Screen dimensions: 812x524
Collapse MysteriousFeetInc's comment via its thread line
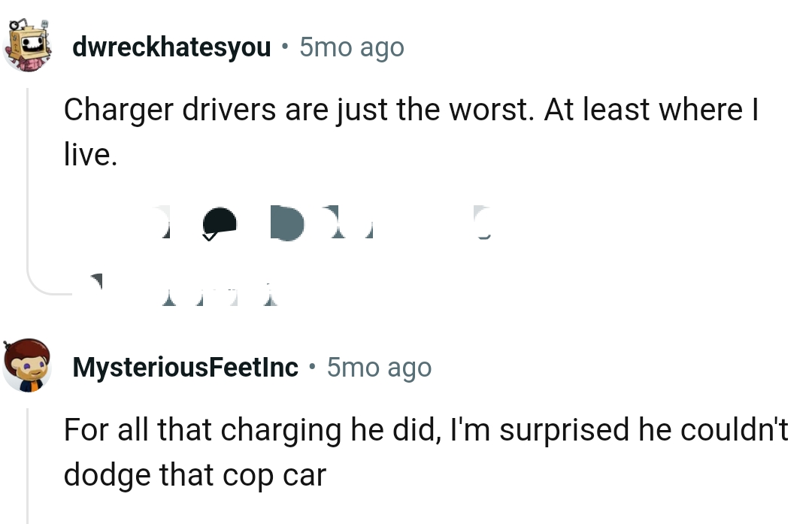tap(29, 466)
